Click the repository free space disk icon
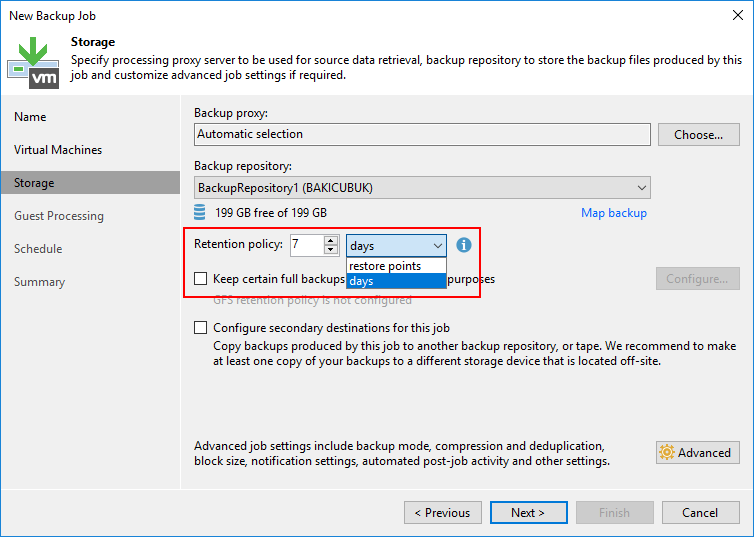This screenshot has width=754, height=537. [202, 212]
